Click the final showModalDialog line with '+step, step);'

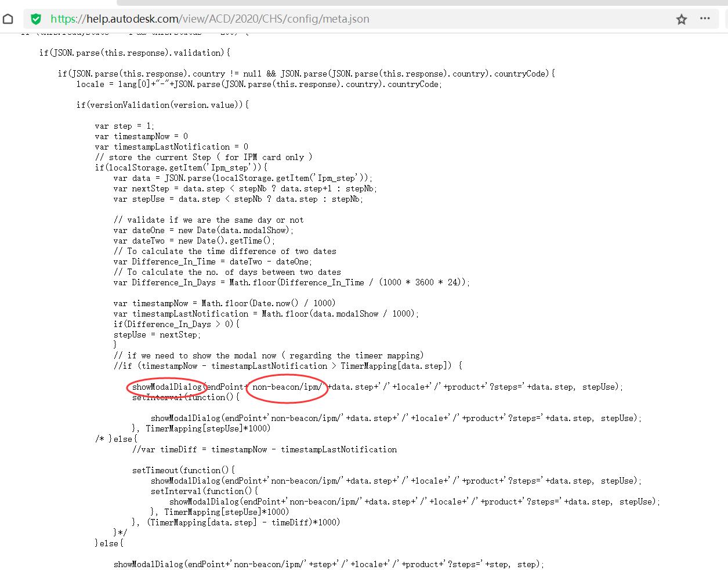tap(329, 564)
